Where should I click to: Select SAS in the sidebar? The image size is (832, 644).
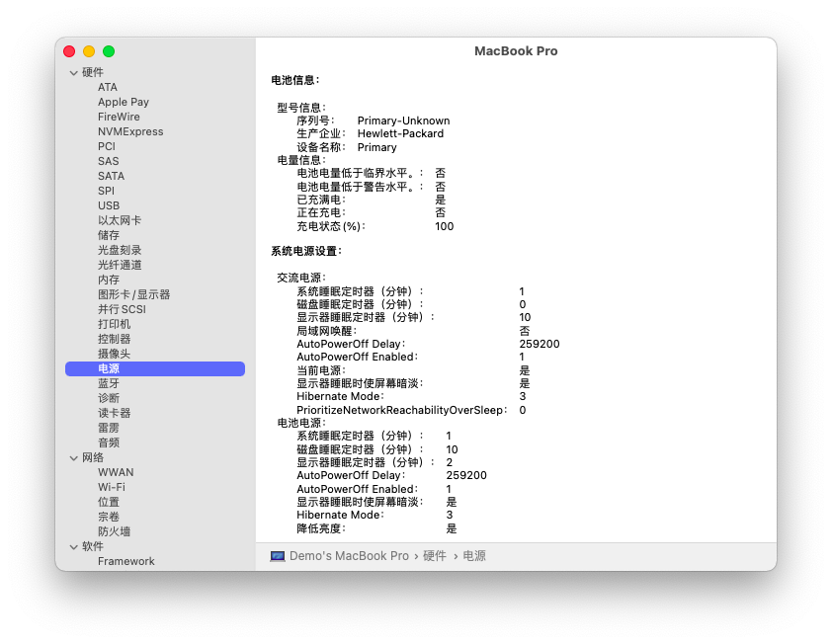[x=109, y=161]
